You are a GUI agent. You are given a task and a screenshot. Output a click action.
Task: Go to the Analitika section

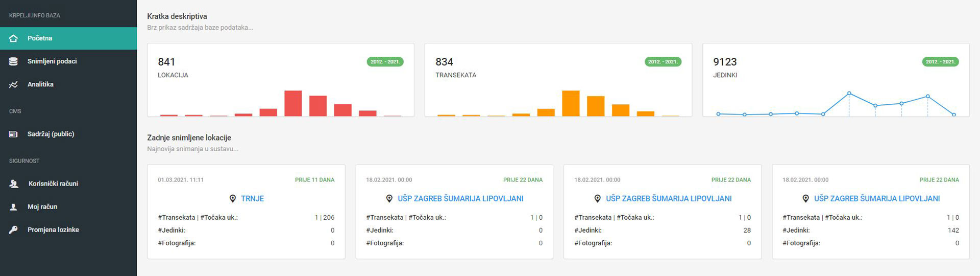[x=68, y=84]
